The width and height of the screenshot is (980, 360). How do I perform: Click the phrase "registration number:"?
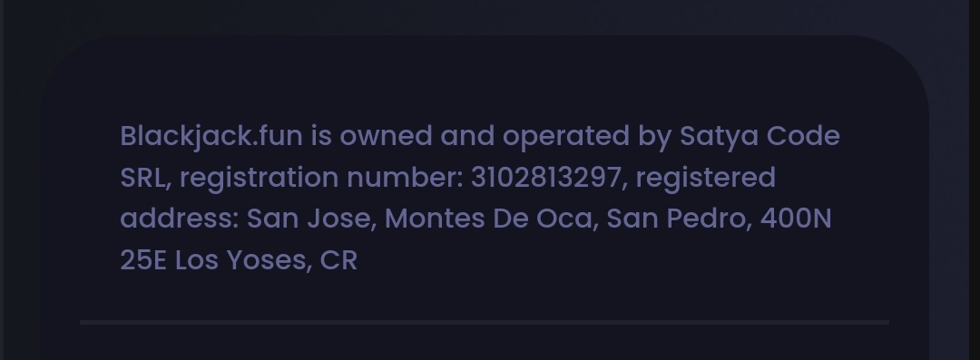click(321, 178)
